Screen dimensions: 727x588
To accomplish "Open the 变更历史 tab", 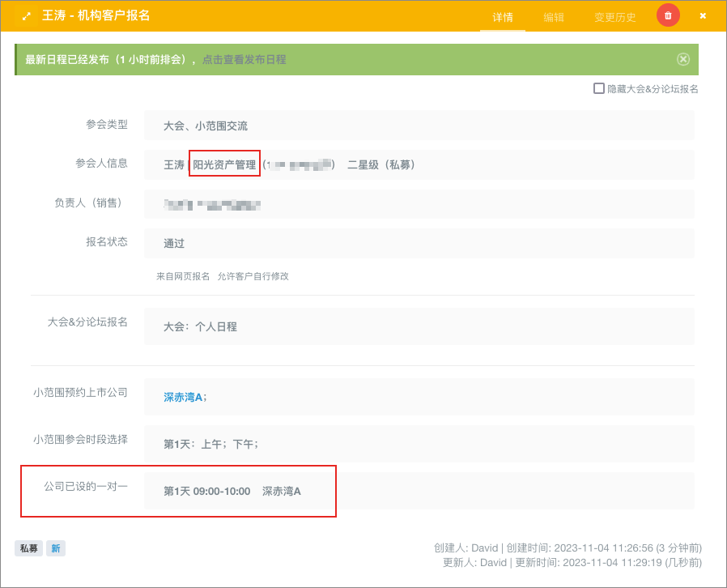I will (614, 17).
